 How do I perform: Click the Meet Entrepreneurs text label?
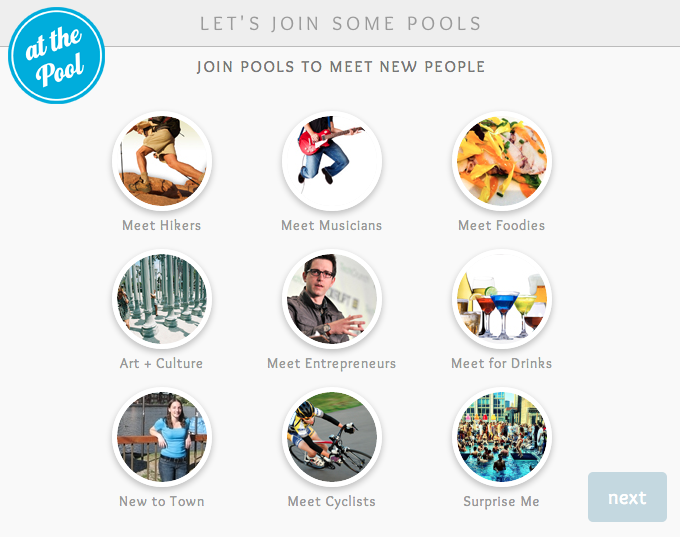pos(332,364)
